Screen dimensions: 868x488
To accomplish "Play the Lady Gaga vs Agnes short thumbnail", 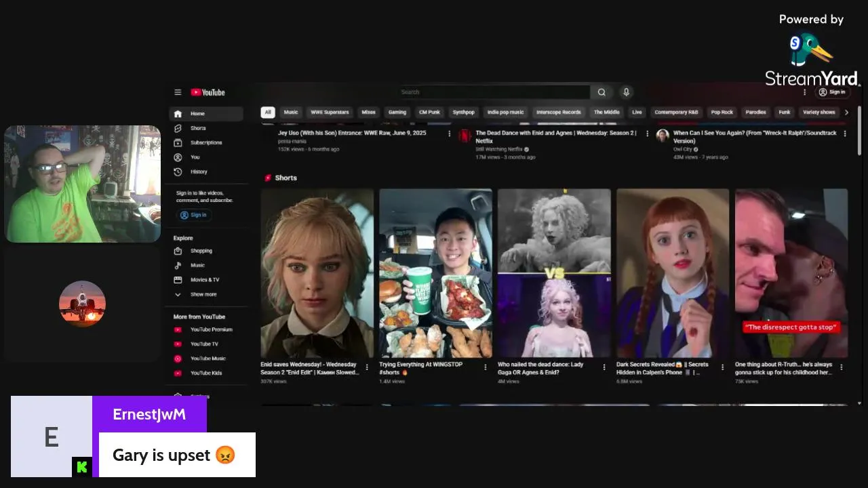I will (x=554, y=273).
